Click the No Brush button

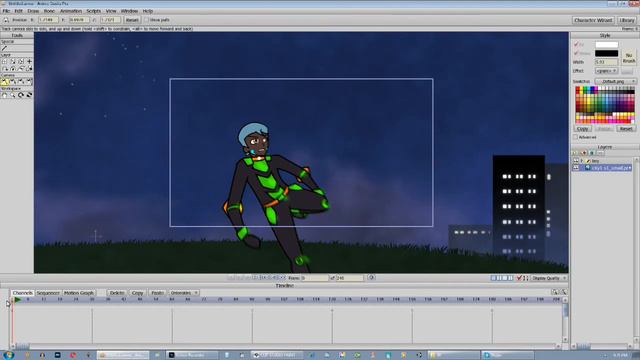click(x=629, y=58)
